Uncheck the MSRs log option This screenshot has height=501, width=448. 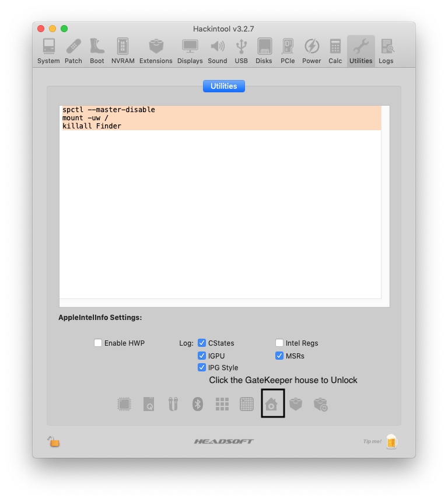[279, 356]
